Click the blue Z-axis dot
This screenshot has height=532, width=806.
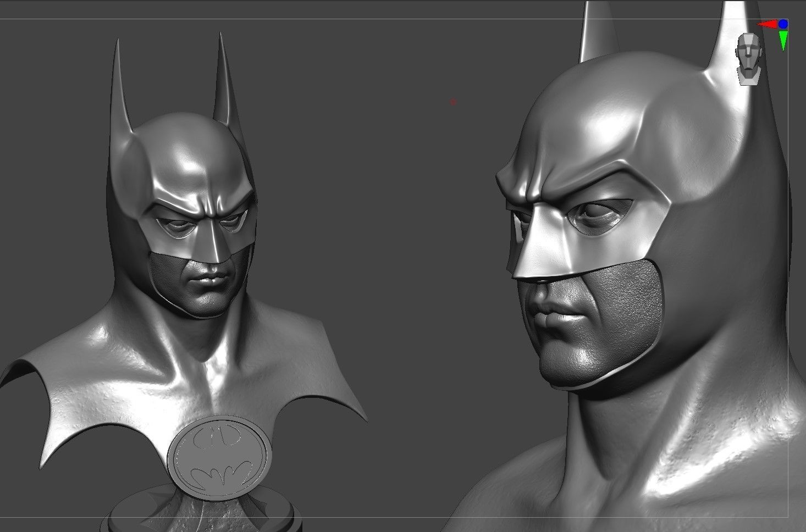[x=783, y=24]
